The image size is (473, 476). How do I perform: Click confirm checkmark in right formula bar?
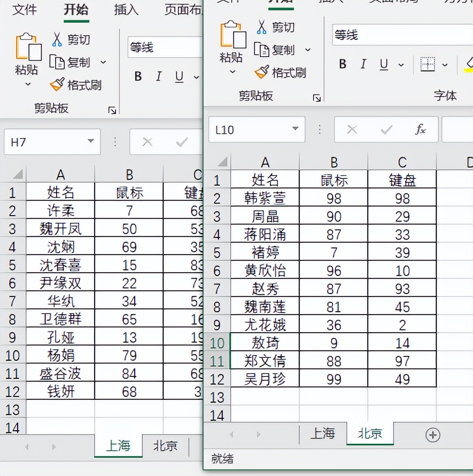coord(386,129)
